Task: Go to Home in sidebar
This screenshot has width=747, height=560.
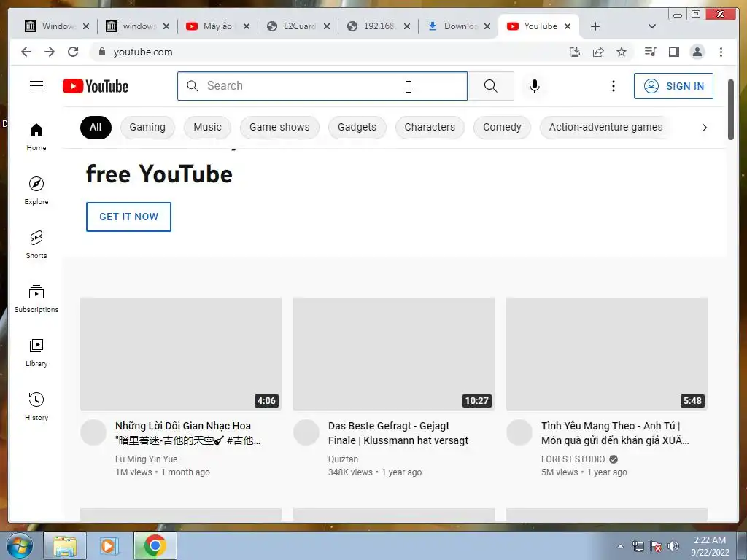Action: [36, 136]
